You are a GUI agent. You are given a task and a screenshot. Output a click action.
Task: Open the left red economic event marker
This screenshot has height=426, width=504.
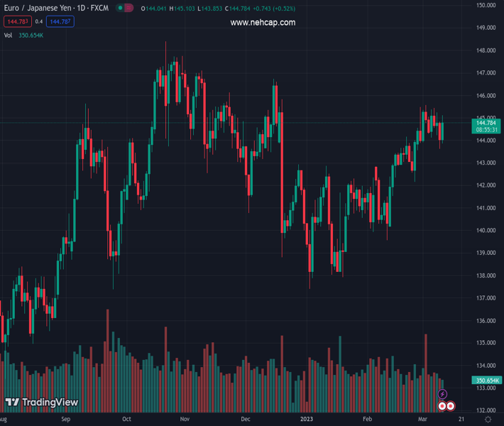pos(442,406)
